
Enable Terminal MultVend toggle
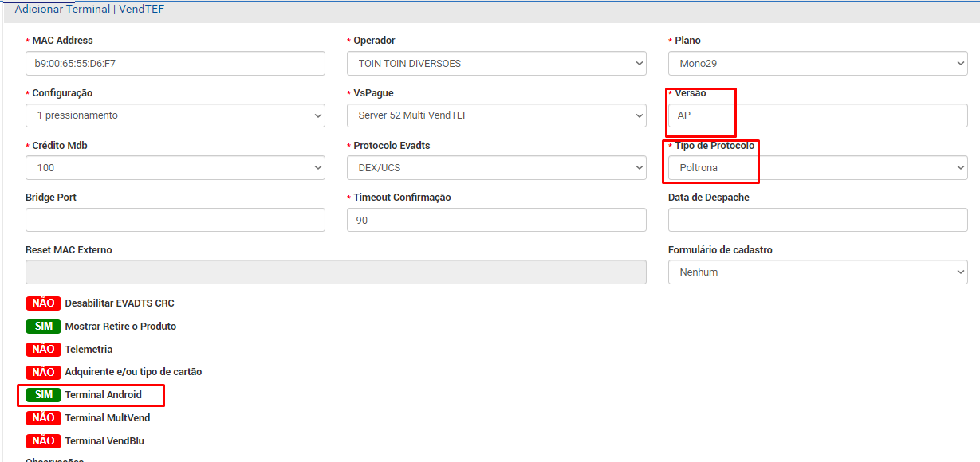coord(43,418)
